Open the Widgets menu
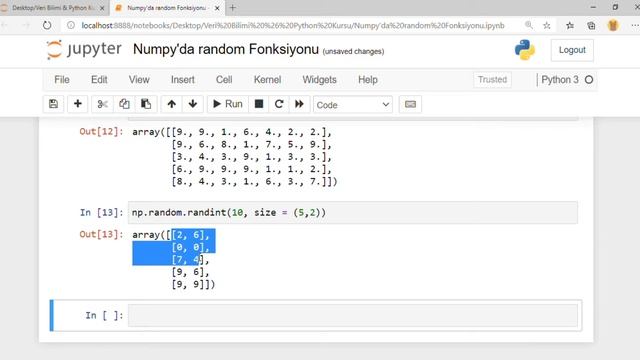 (319, 80)
